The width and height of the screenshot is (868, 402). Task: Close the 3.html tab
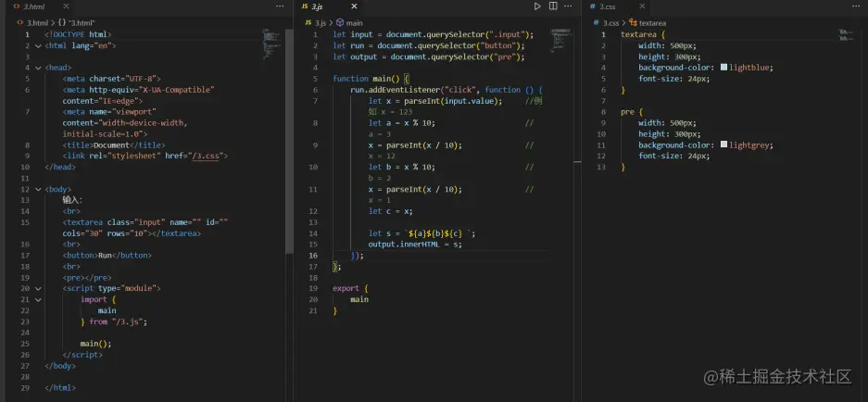(x=66, y=6)
